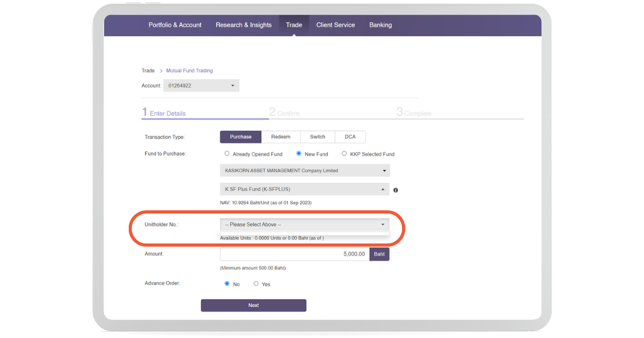Expand the asset management company dropdown
The width and height of the screenshot is (644, 338).
pyautogui.click(x=304, y=171)
